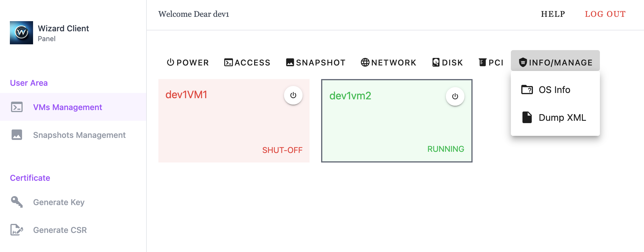Click the LOG OUT link
The image size is (644, 252).
coord(605,14)
